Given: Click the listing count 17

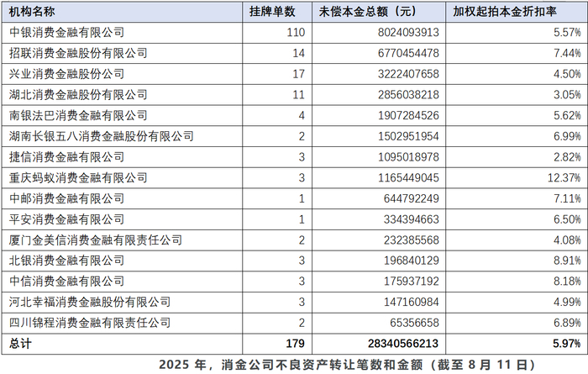Looking at the screenshot, I should click(298, 74).
